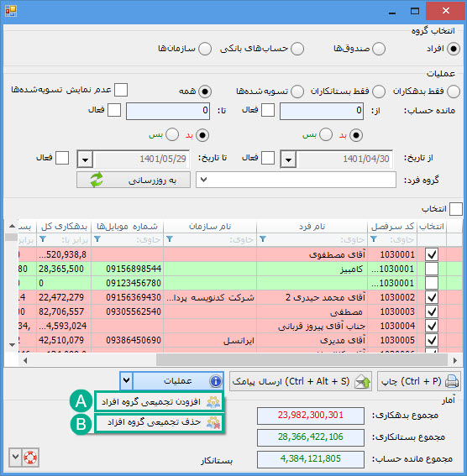
Task: Click group-remove icon beside حذف تجمیعی گروه افراد
Action: 213,422
